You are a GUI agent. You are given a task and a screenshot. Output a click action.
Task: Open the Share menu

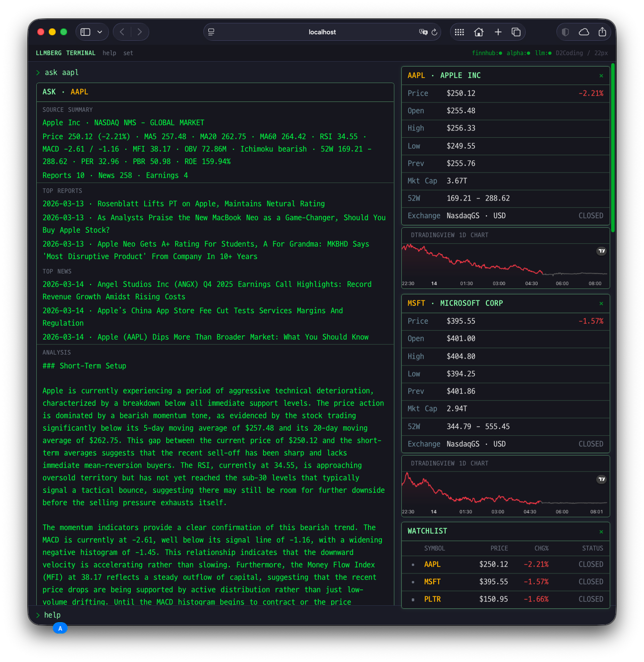tap(602, 32)
